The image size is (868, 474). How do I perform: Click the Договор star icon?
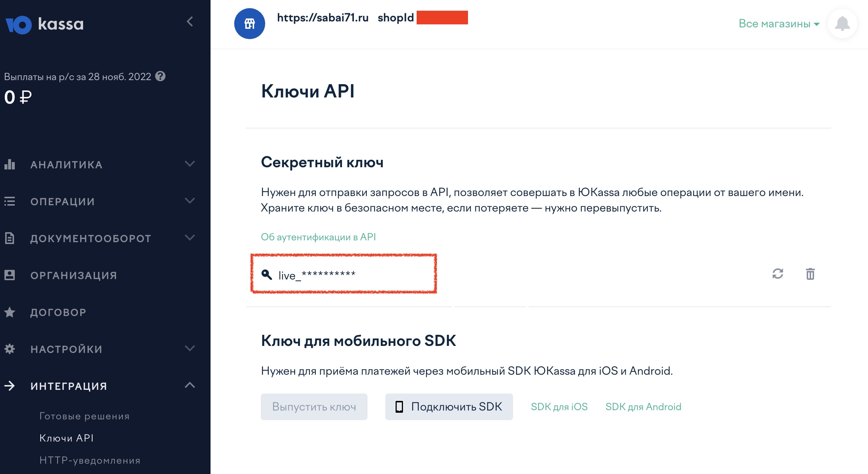[x=10, y=312]
